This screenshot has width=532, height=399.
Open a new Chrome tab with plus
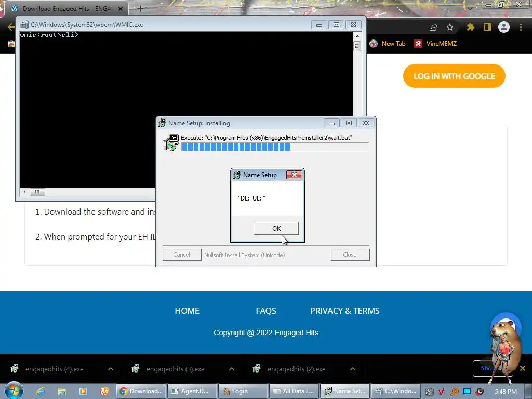pos(140,9)
